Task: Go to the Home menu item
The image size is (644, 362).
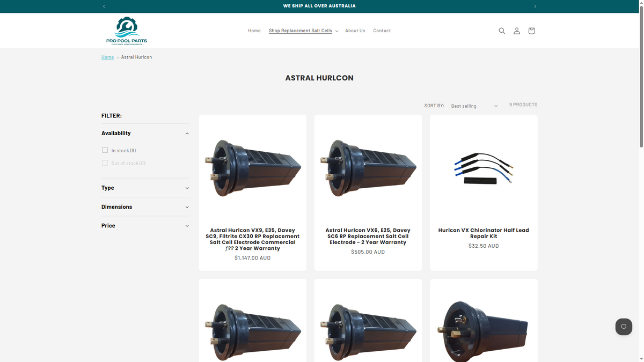Action: 254,31
